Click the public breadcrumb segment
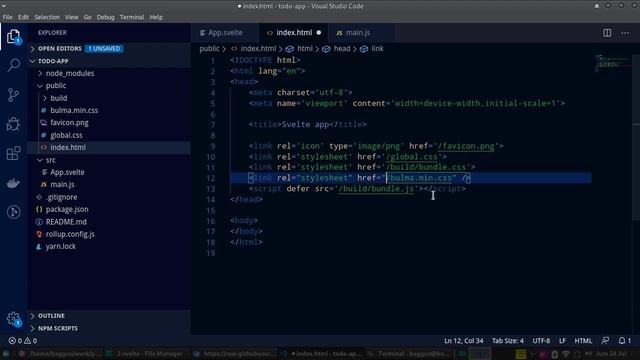This screenshot has height=360, width=640. click(x=209, y=49)
